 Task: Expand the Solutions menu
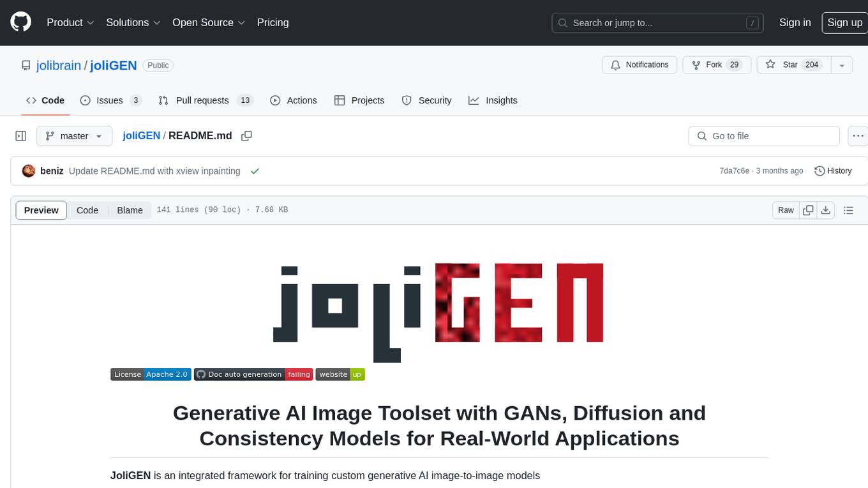tap(133, 22)
